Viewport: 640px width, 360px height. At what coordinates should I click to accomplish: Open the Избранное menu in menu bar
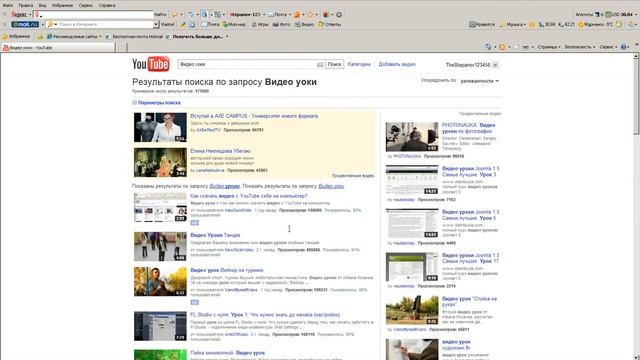pos(62,5)
